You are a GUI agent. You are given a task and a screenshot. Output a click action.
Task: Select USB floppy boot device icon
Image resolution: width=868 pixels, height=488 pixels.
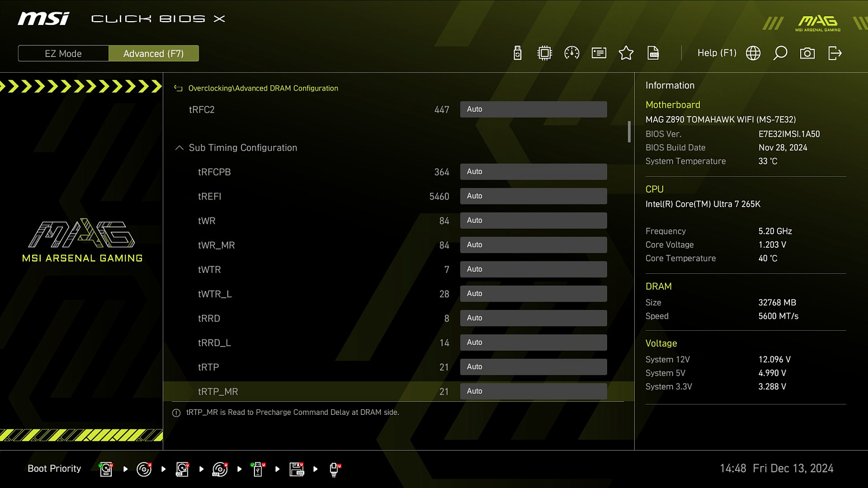coord(297,469)
